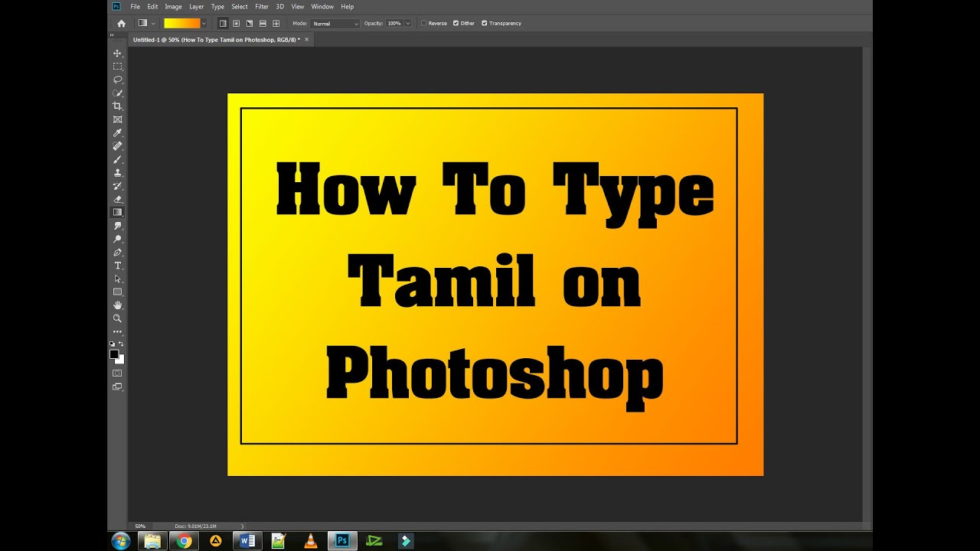Select the Path Selection tool
The height and width of the screenshot is (551, 980).
[117, 279]
